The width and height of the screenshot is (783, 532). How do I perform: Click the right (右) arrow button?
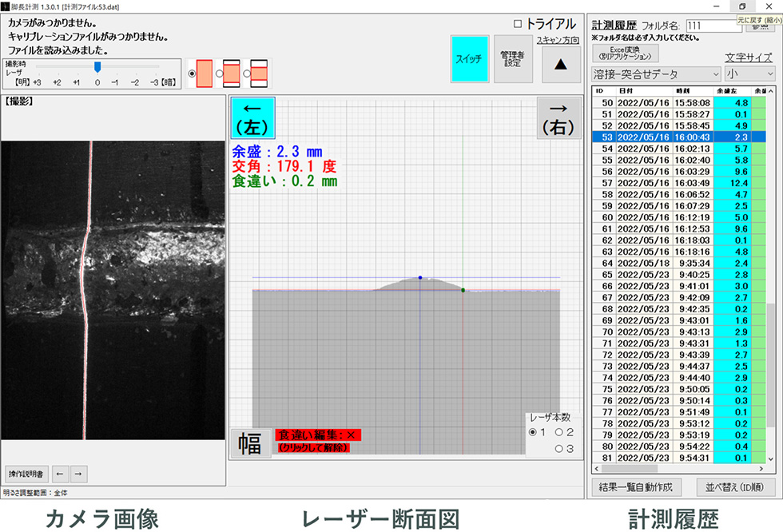tap(558, 117)
